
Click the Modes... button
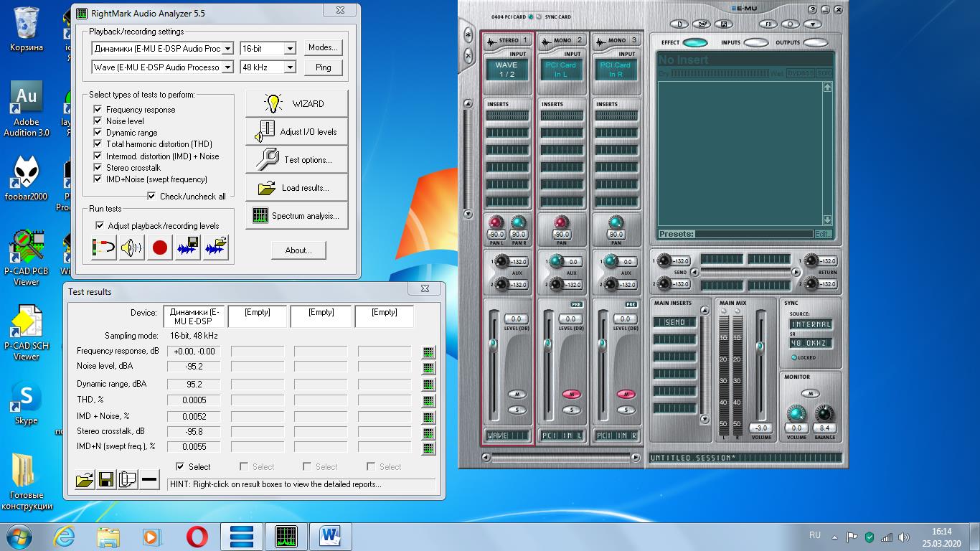pos(323,47)
